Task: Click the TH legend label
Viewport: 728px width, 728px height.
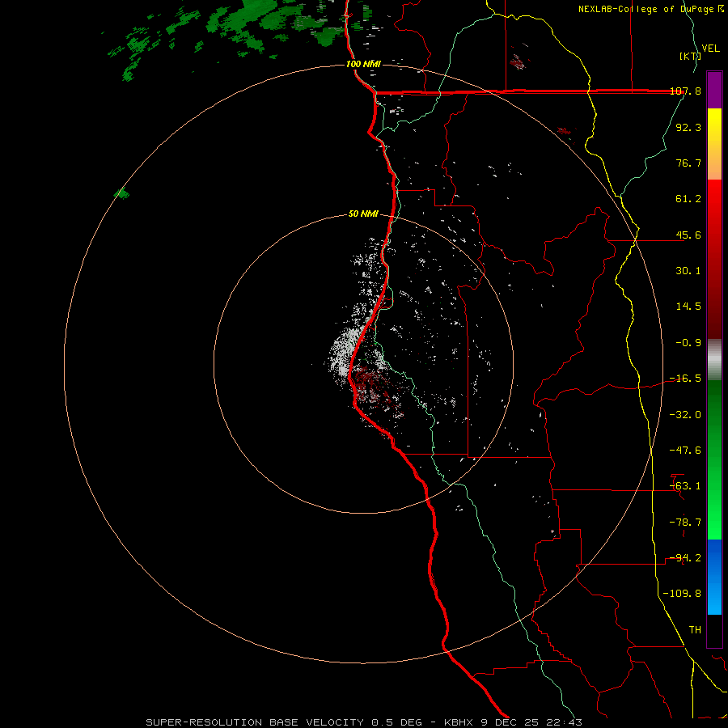Action: 695,630
